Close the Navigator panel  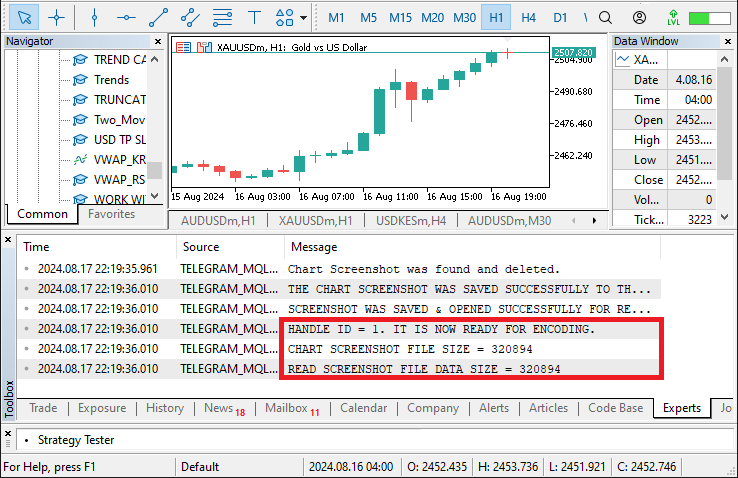[158, 41]
